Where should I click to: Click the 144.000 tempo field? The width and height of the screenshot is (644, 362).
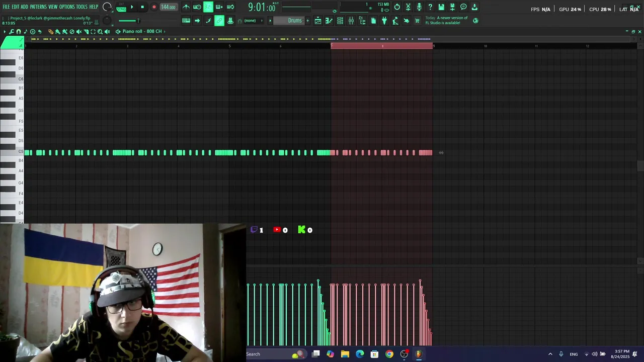pos(168,7)
